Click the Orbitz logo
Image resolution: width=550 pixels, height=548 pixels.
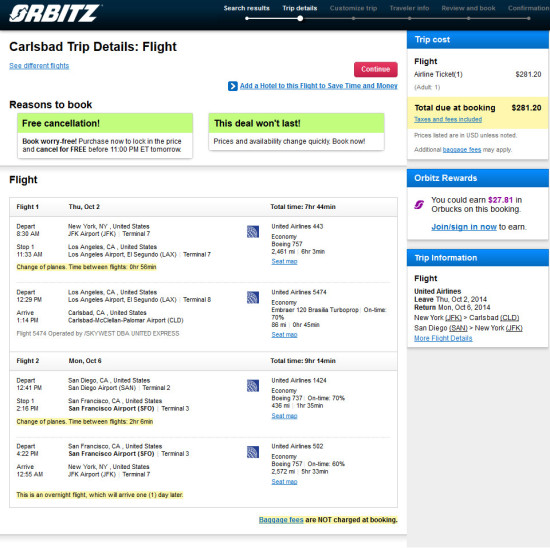coord(55,13)
